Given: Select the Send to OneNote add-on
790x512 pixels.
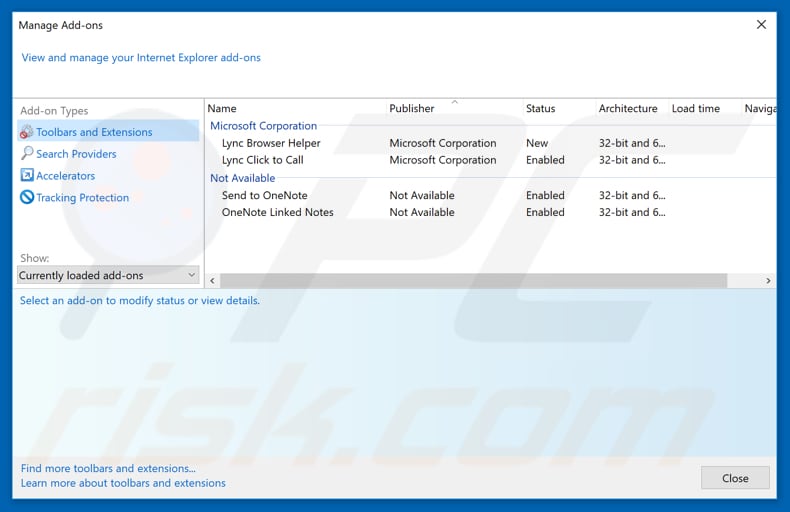Looking at the screenshot, I should click(265, 195).
